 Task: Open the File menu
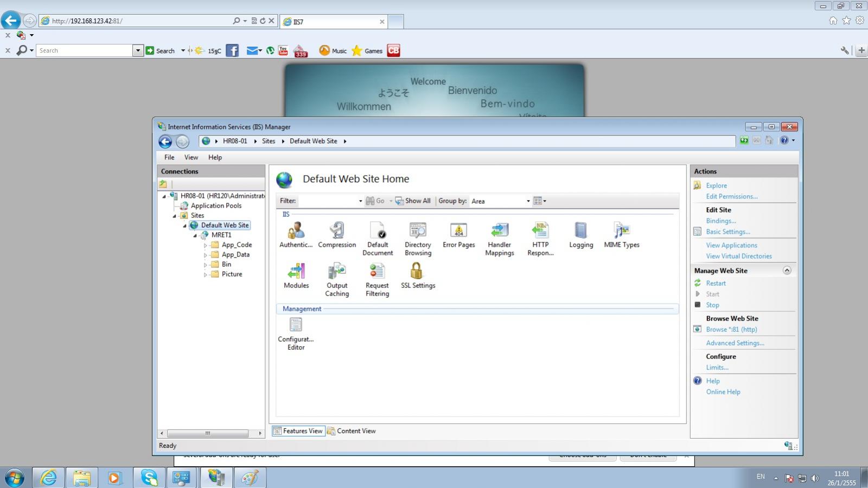[169, 157]
